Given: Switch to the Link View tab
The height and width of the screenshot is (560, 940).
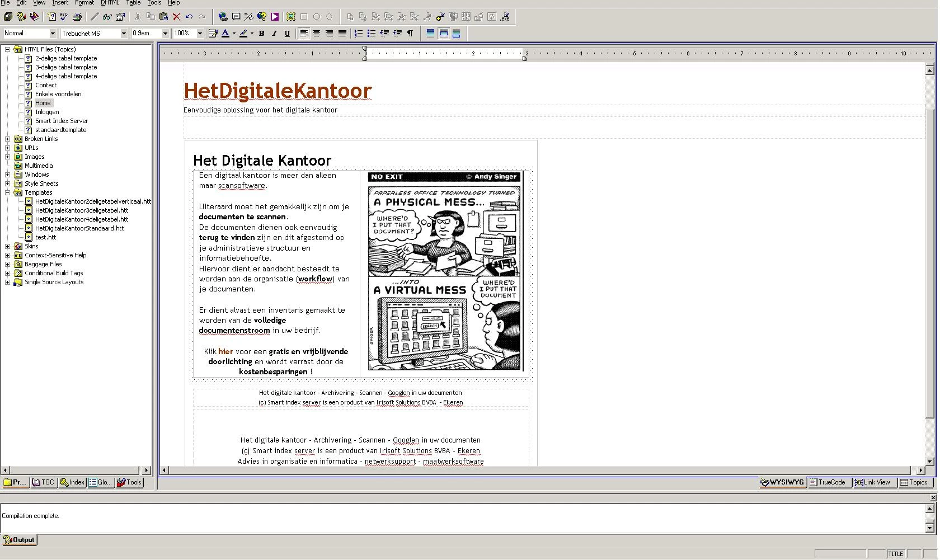Looking at the screenshot, I should click(875, 482).
